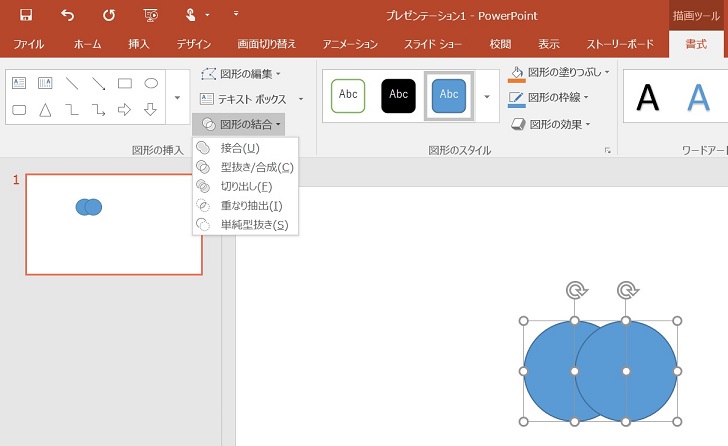Expand テキスト ボックス dropdown arrow

tap(301, 99)
